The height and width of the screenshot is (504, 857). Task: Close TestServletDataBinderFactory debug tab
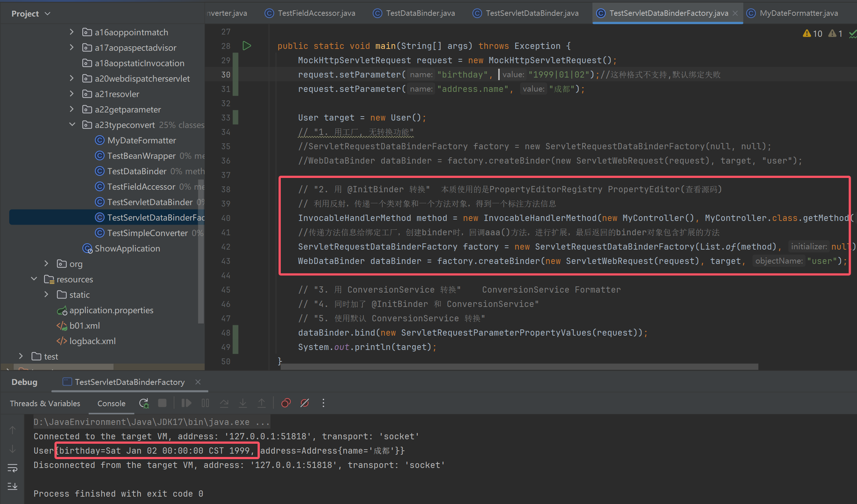(x=198, y=382)
